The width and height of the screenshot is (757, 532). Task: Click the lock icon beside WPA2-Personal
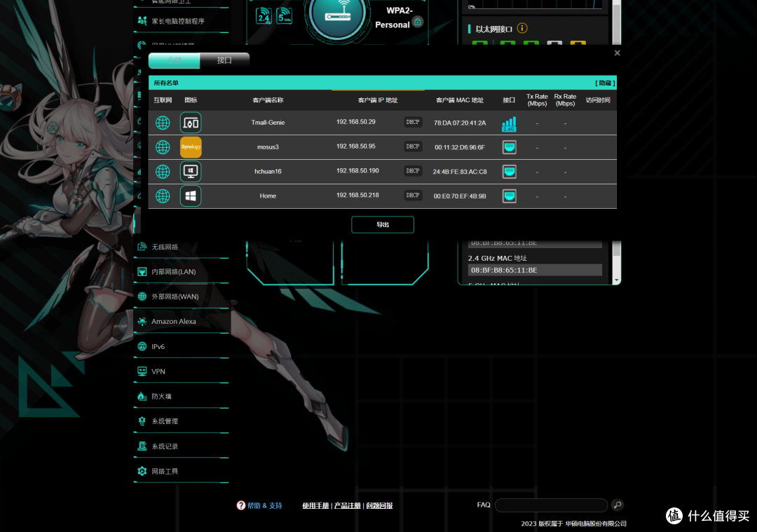[x=418, y=22]
